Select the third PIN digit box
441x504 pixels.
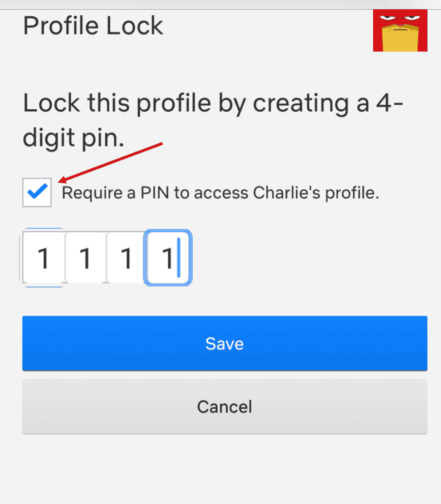click(x=126, y=257)
